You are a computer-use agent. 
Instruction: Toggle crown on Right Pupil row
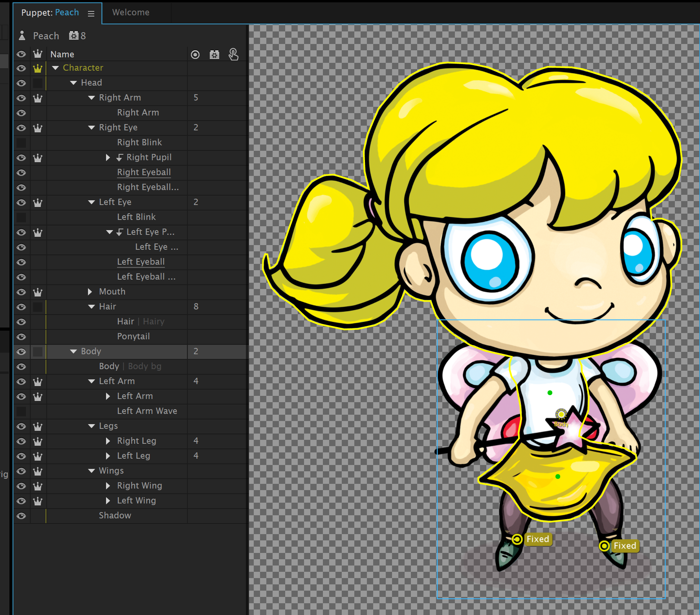point(38,158)
